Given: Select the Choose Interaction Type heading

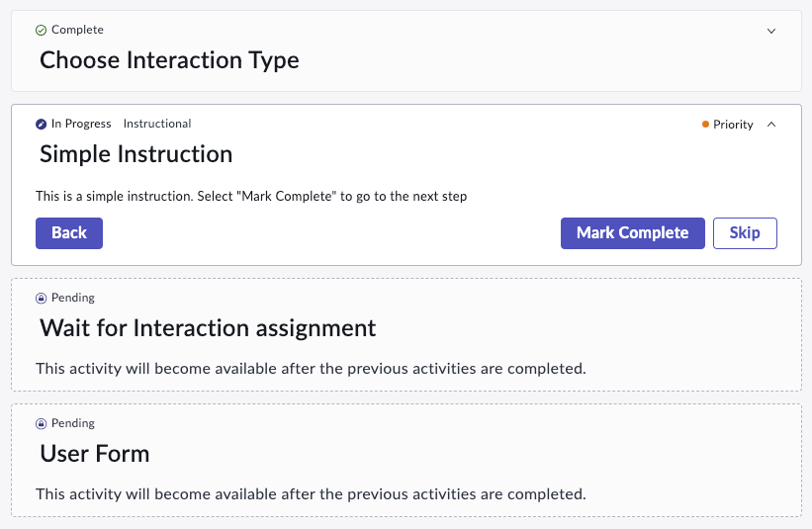Looking at the screenshot, I should pos(169,60).
